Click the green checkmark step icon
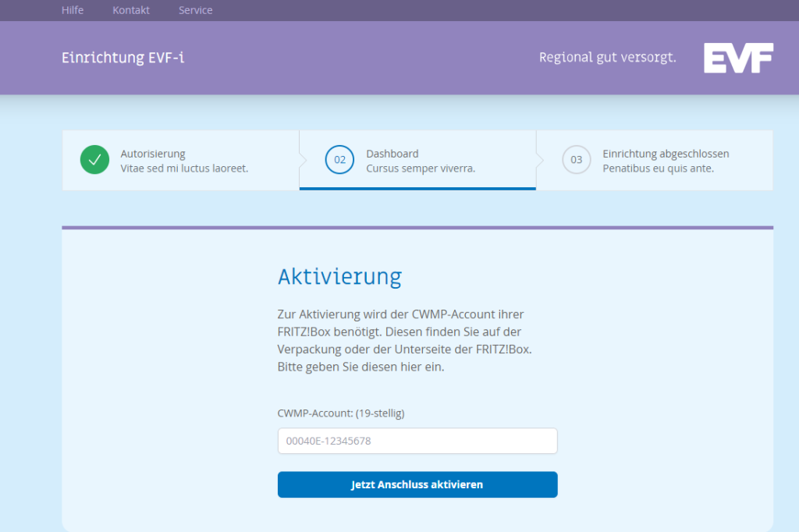 (x=94, y=160)
